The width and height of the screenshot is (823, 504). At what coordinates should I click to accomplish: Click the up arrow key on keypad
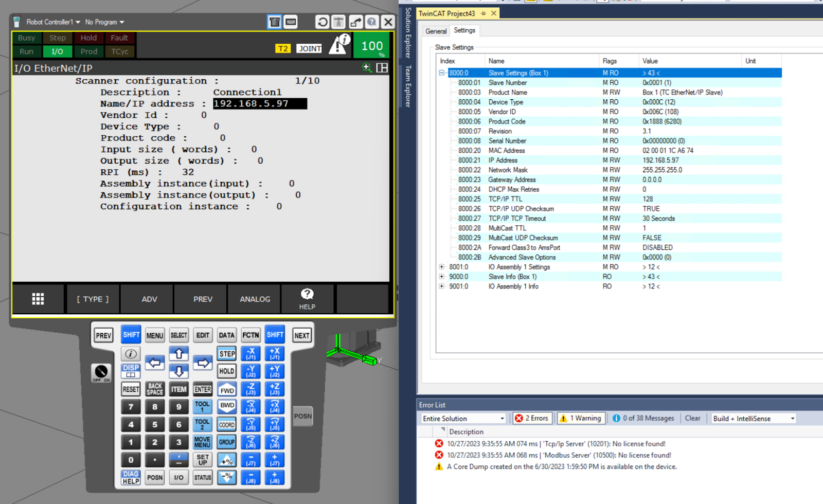[179, 353]
